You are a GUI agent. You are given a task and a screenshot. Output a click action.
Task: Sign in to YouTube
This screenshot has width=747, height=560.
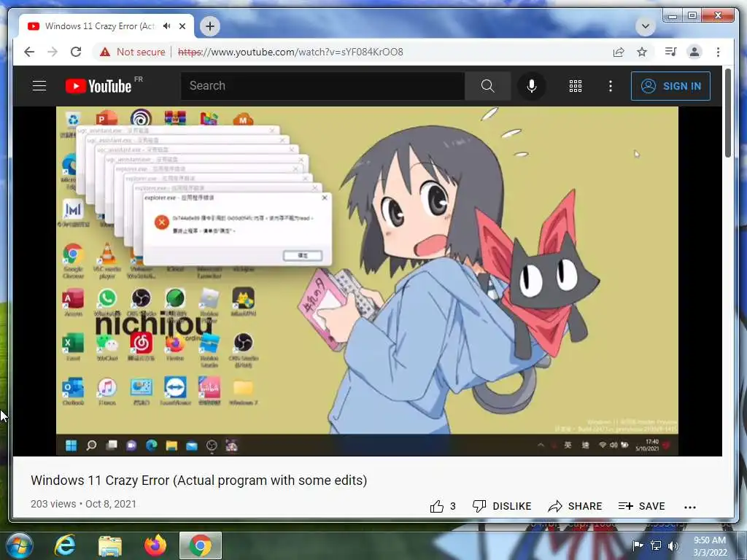point(670,86)
